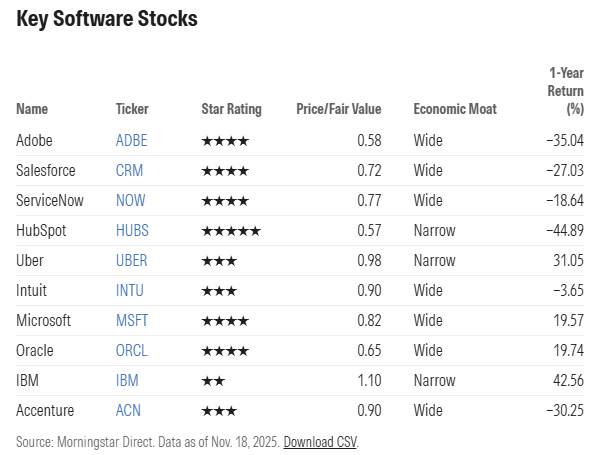Open the ADBE ticker link

(131, 141)
